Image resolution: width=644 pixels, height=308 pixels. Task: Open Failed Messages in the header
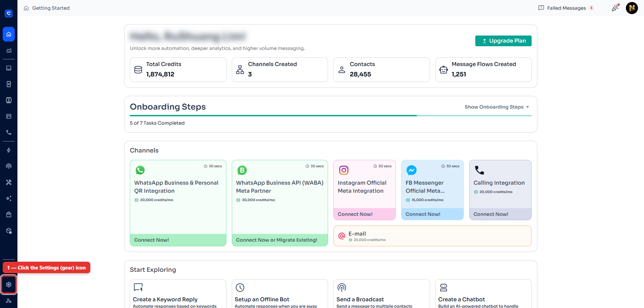point(566,8)
